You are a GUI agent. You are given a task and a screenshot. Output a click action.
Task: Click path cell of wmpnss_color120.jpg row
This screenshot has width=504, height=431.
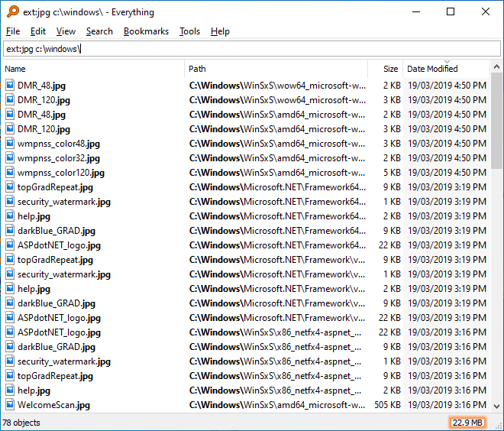(277, 173)
